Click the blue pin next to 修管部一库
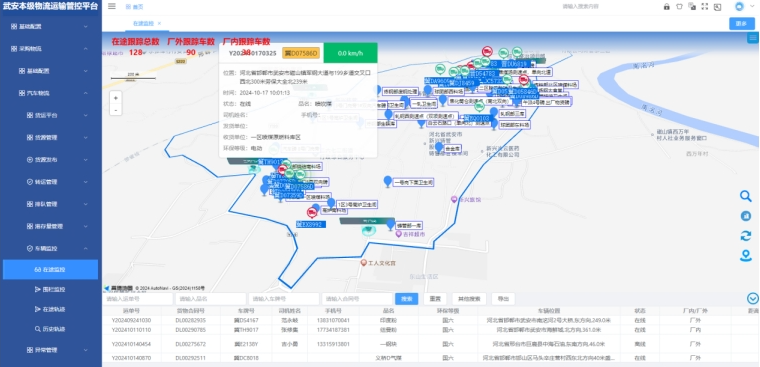760x367 pixels. point(390,224)
